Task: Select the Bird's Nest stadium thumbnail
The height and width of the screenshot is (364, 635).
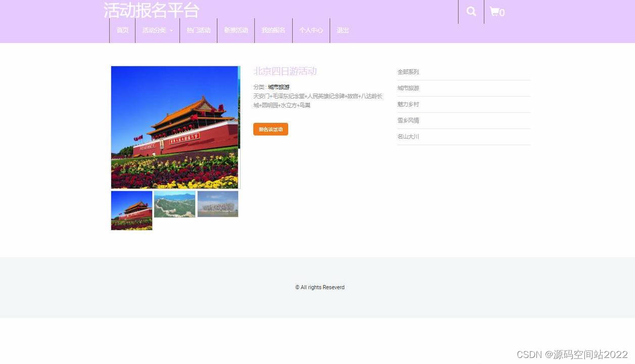Action: [218, 204]
